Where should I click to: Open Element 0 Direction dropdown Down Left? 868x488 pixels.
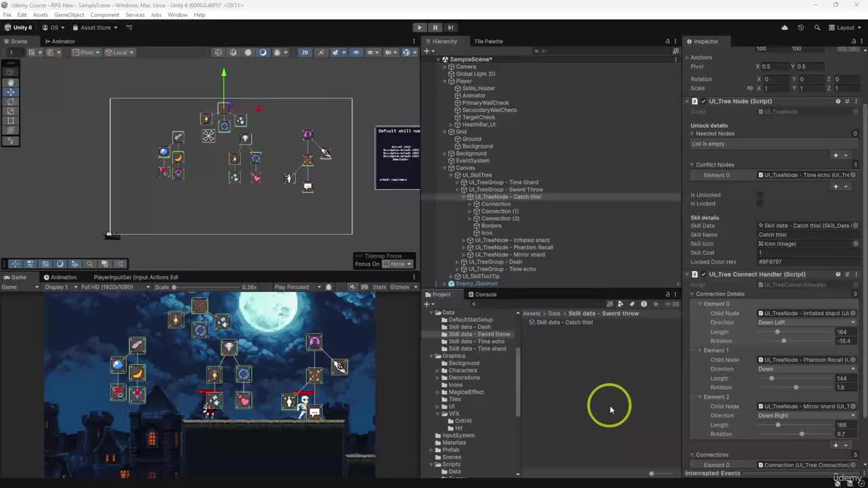(807, 323)
